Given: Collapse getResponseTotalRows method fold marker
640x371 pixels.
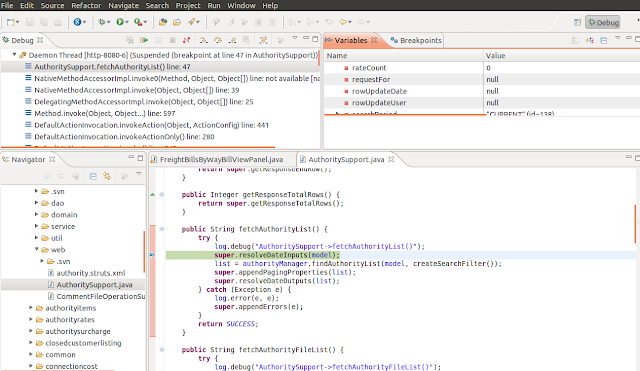Looking at the screenshot, I should [162, 194].
